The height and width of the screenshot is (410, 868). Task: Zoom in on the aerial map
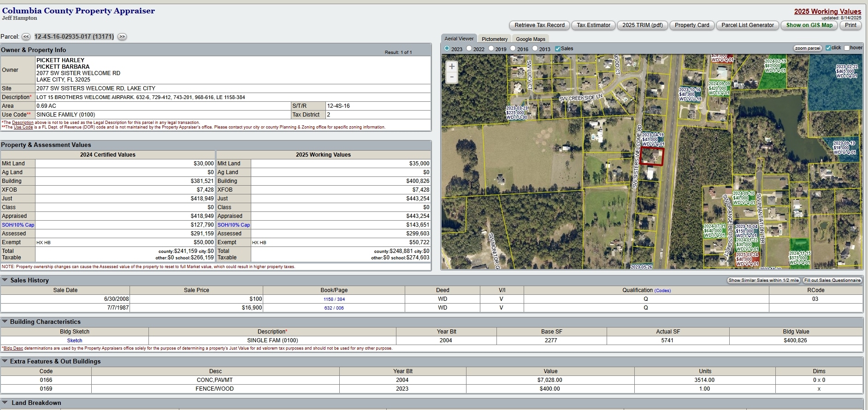[452, 66]
